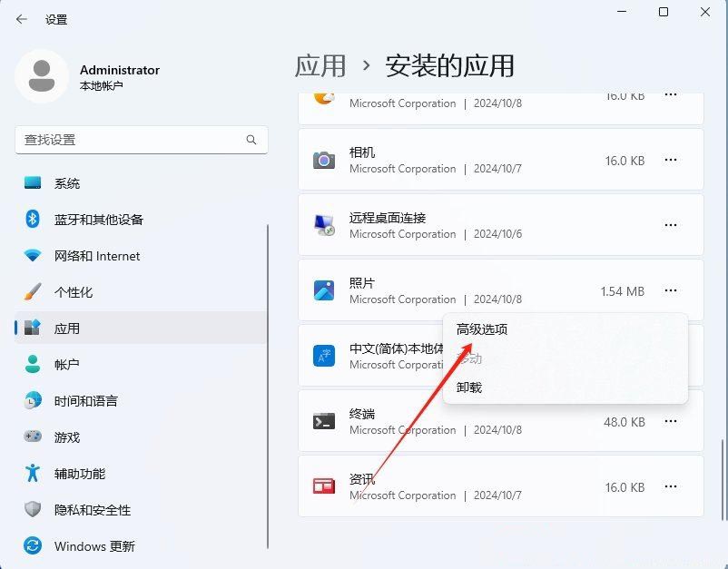Viewport: 728px width, 569px height.
Task: Go back using the back arrow
Action: (x=22, y=19)
